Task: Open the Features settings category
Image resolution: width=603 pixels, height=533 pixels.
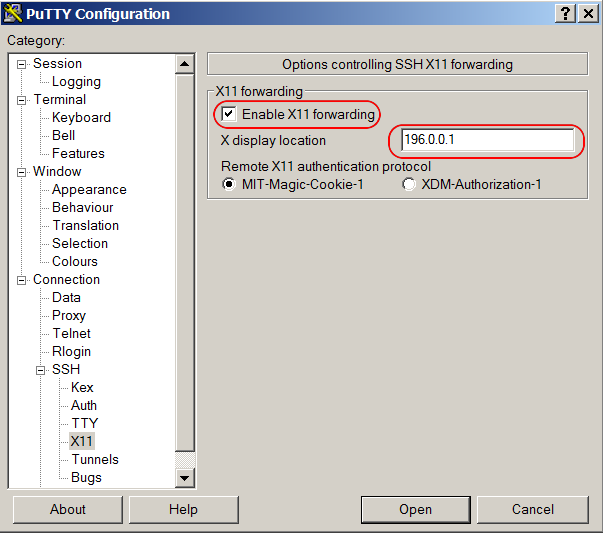Action: (78, 153)
